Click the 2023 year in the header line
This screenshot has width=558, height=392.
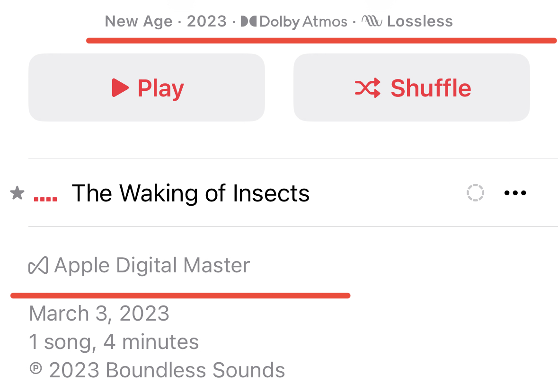pyautogui.click(x=207, y=21)
